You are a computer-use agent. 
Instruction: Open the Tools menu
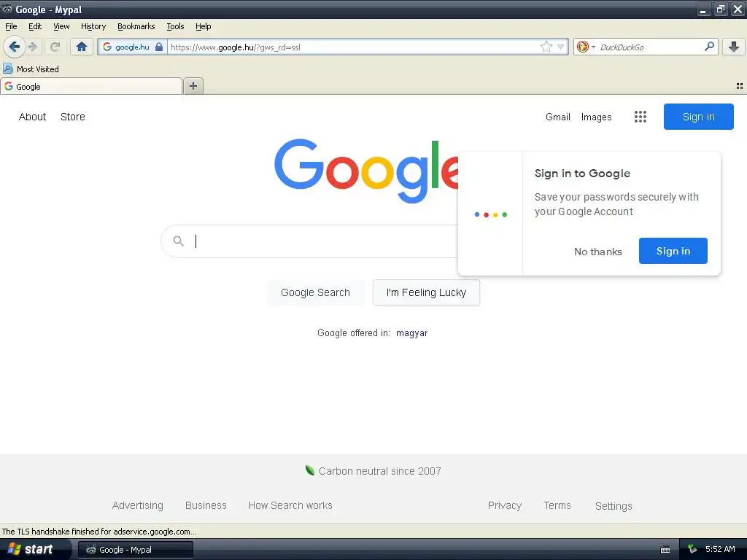pyautogui.click(x=175, y=26)
